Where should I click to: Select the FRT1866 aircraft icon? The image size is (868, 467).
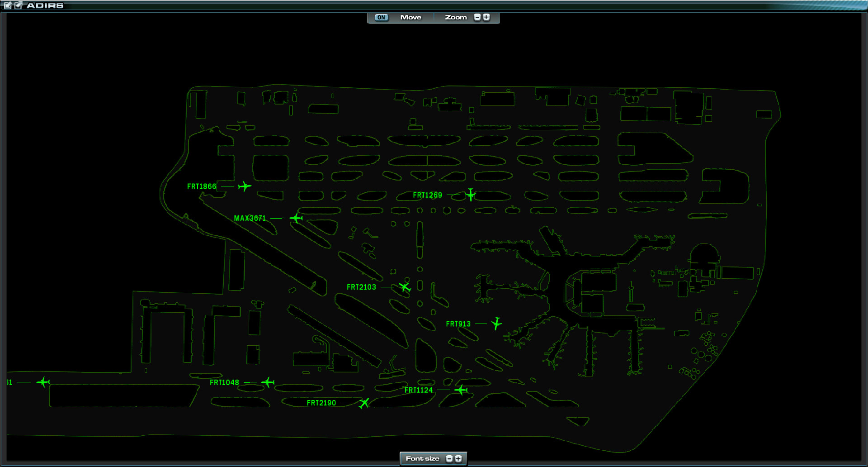(x=244, y=186)
